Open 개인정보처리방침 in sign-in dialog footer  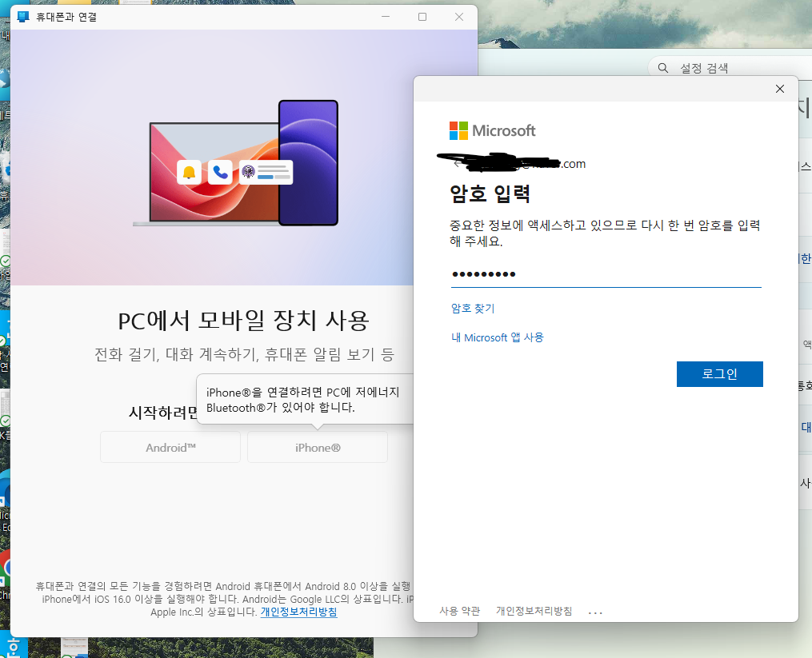coord(534,611)
